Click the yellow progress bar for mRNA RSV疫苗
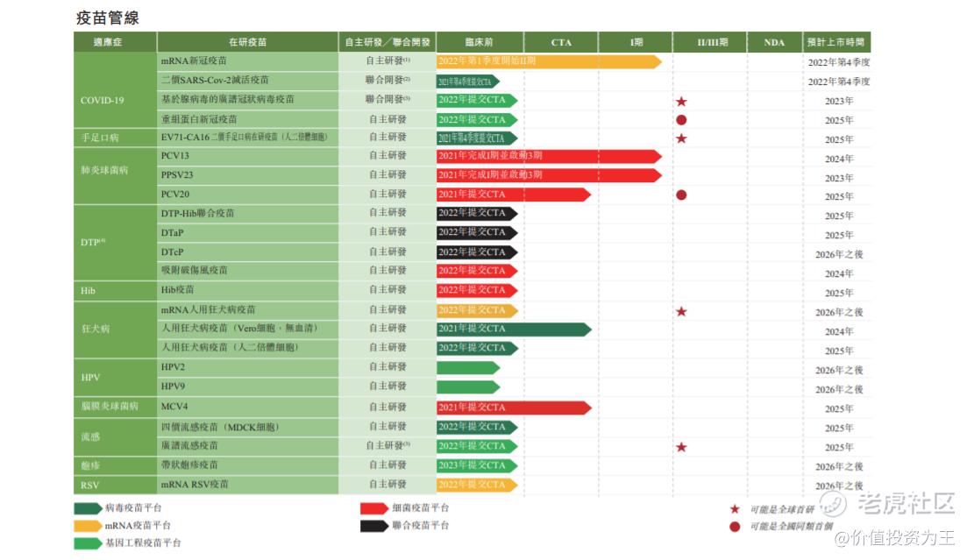This screenshot has height=560, width=974. point(477,485)
